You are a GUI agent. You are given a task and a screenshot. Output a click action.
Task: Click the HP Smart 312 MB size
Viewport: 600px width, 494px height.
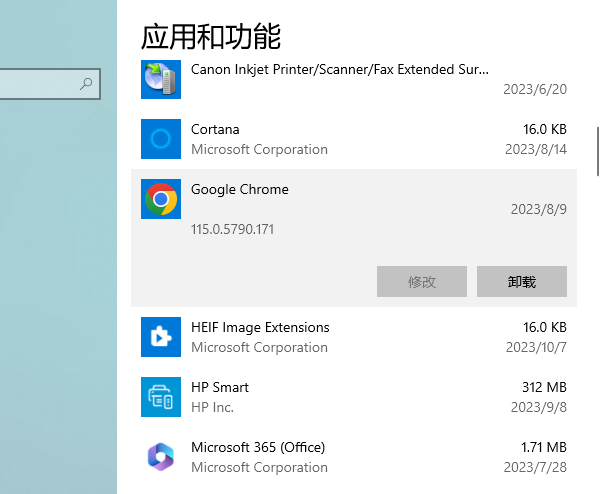pyautogui.click(x=544, y=387)
